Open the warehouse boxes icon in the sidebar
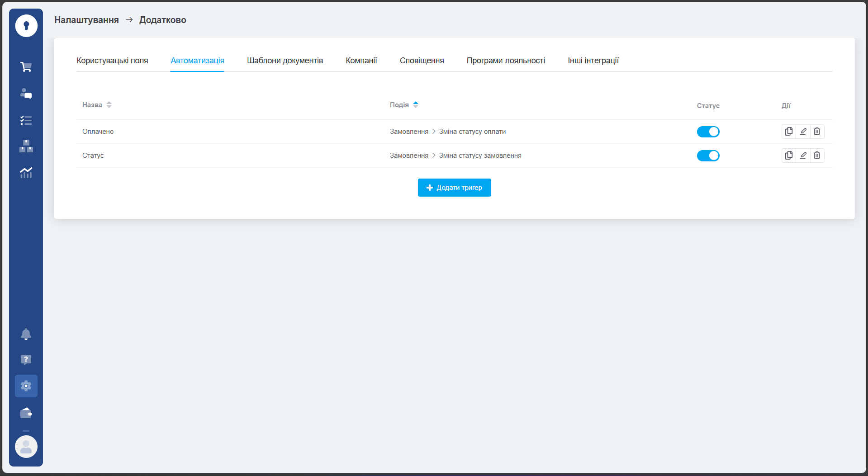Screen dimensions: 868x476 pyautogui.click(x=26, y=146)
